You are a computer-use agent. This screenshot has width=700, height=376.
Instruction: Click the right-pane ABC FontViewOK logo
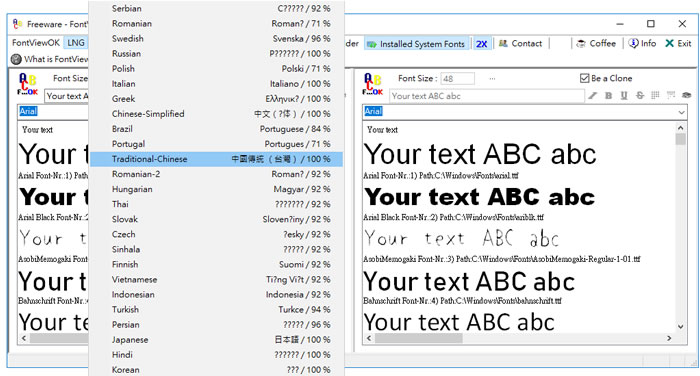(372, 84)
